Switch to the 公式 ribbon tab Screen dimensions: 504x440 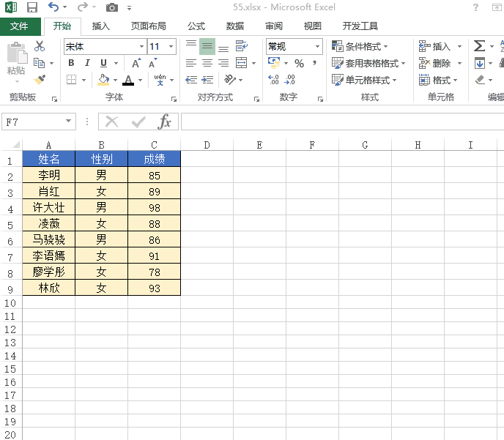196,26
